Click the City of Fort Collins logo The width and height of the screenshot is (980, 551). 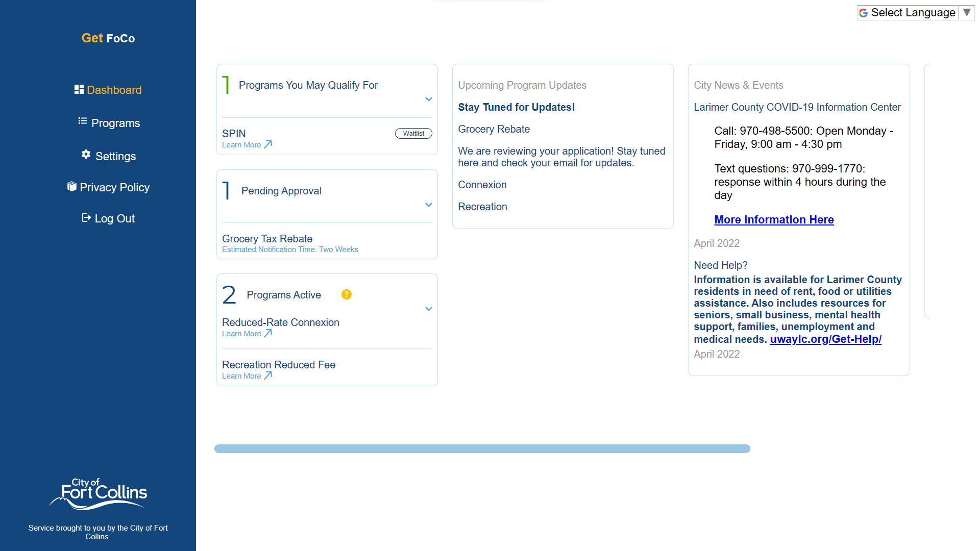click(98, 493)
